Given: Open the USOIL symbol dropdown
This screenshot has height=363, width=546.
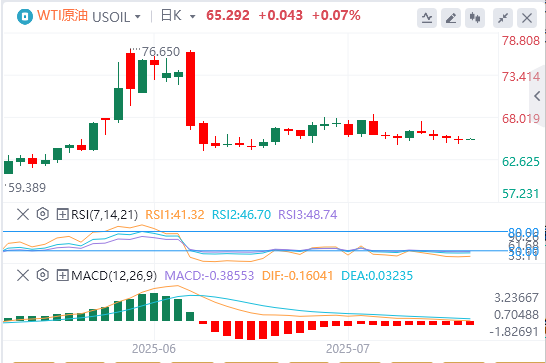Looking at the screenshot, I should pos(116,17).
